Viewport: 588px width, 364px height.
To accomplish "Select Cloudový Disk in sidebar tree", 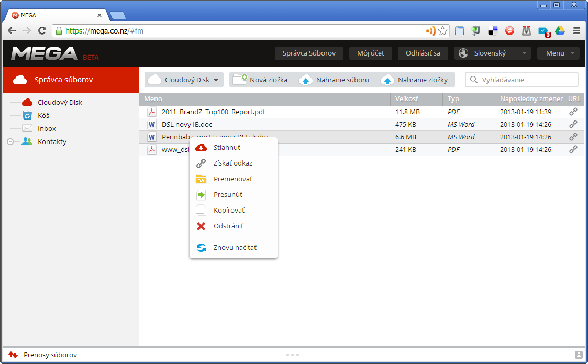I will 60,103.
